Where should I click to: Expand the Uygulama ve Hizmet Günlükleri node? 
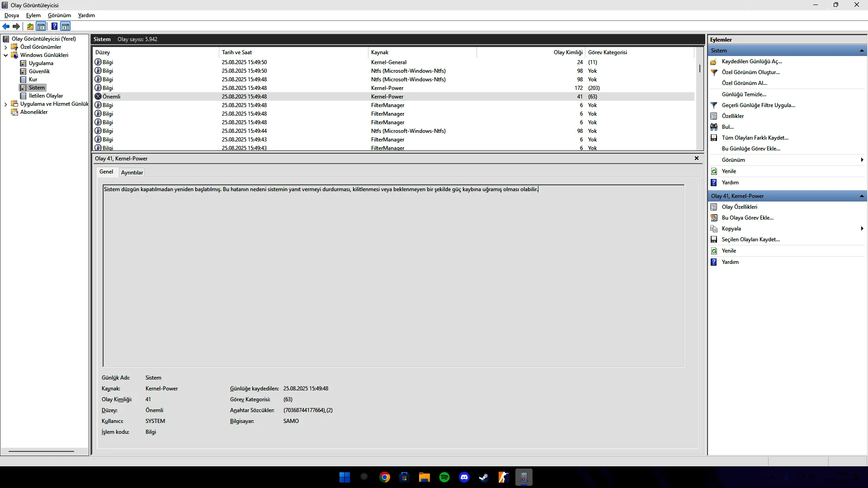tap(6, 104)
